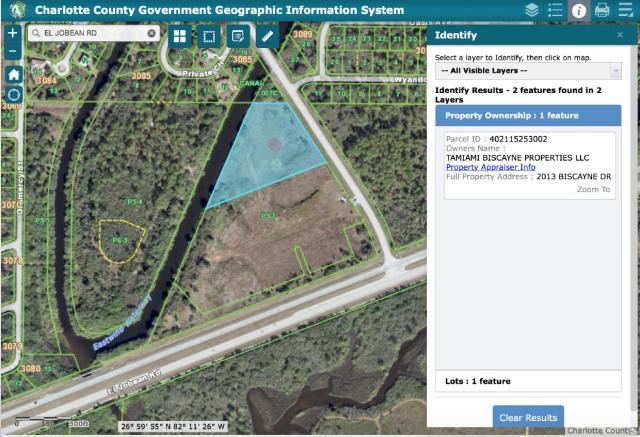Clear the EL JOBEAN RD search text
Screen dimensions: 640x437
pos(151,33)
